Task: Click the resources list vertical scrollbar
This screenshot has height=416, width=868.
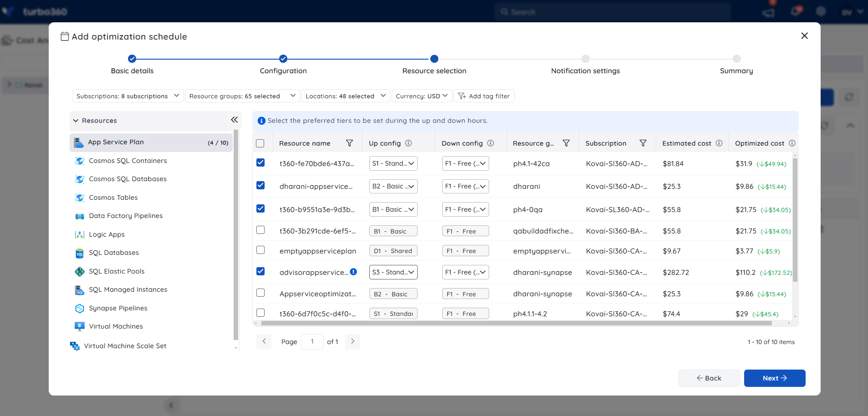Action: 235,235
